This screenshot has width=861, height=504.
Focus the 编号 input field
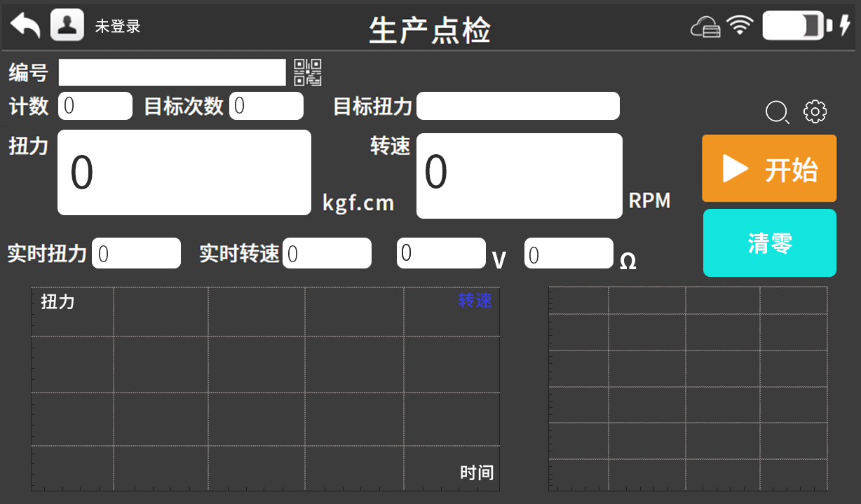[172, 72]
